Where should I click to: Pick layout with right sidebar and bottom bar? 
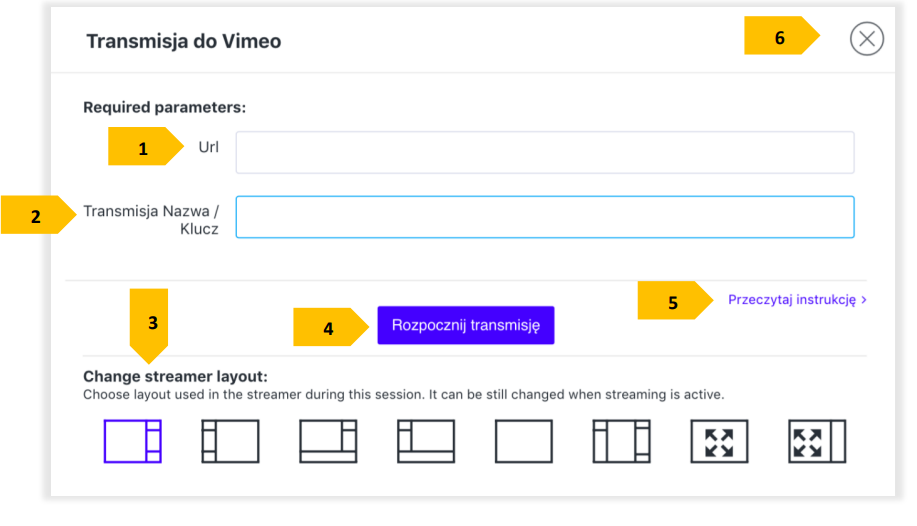point(328,441)
